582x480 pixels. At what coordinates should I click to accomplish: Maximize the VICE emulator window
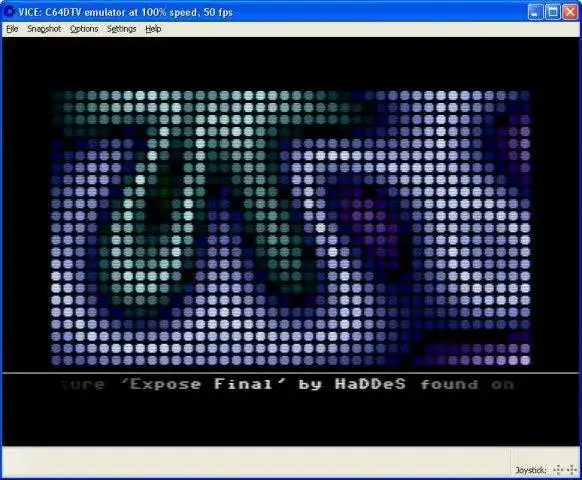click(552, 12)
